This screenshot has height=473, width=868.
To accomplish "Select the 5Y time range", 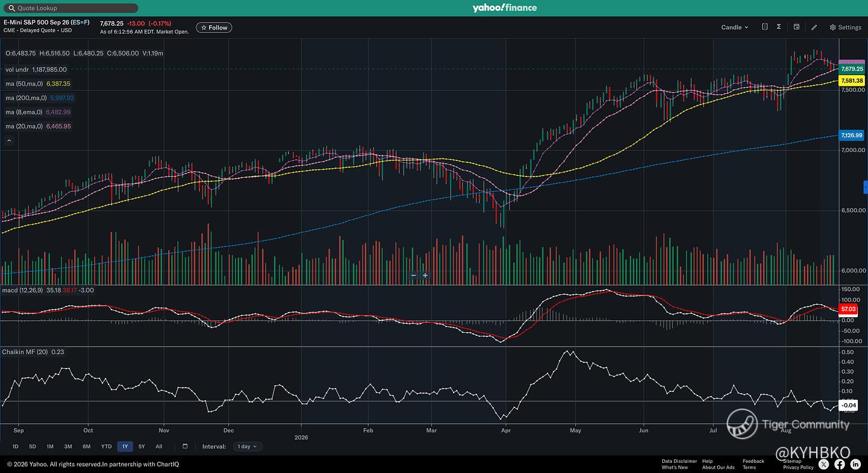I will coord(141,446).
